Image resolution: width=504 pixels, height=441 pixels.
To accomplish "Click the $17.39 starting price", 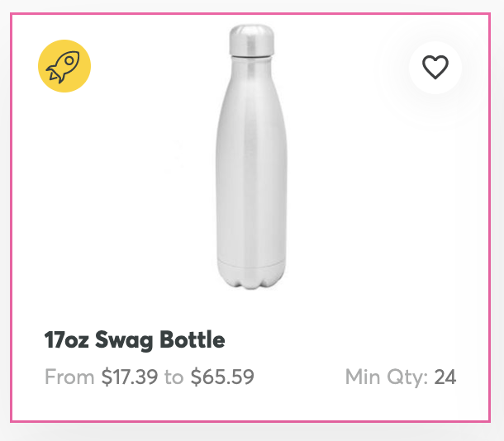I will [130, 377].
